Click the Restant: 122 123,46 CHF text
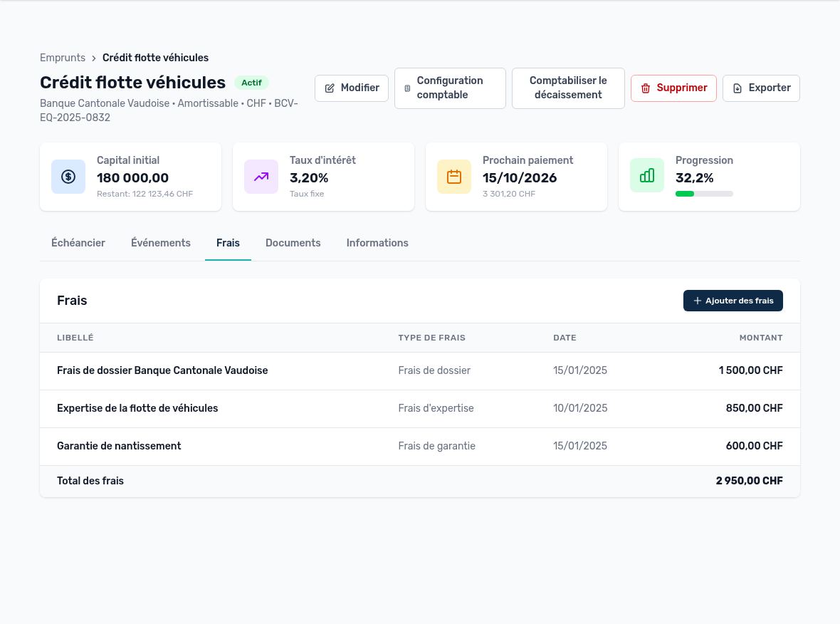This screenshot has width=840, height=624. pos(145,194)
